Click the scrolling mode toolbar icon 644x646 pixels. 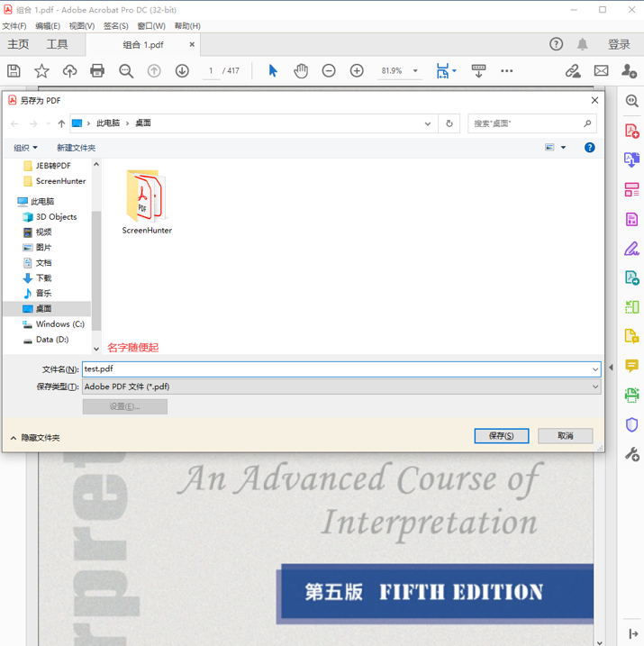(478, 71)
